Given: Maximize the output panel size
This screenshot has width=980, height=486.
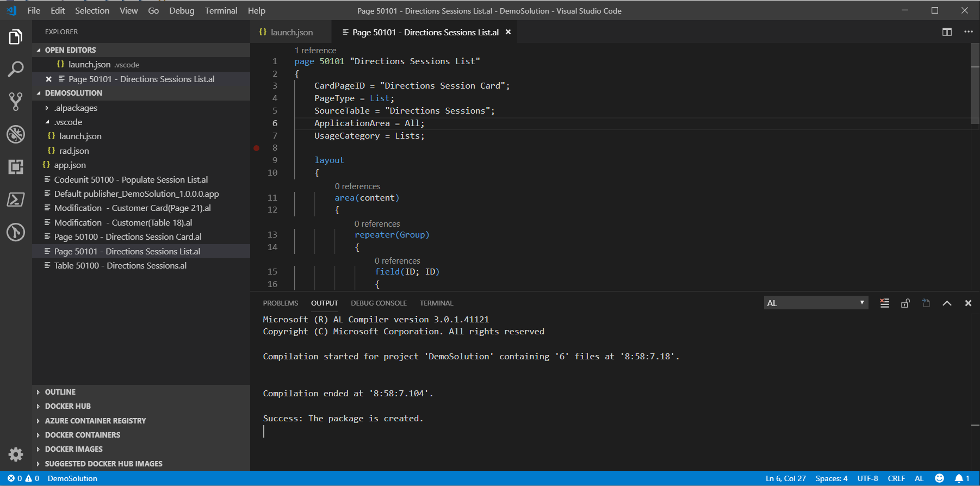Looking at the screenshot, I should coord(947,303).
